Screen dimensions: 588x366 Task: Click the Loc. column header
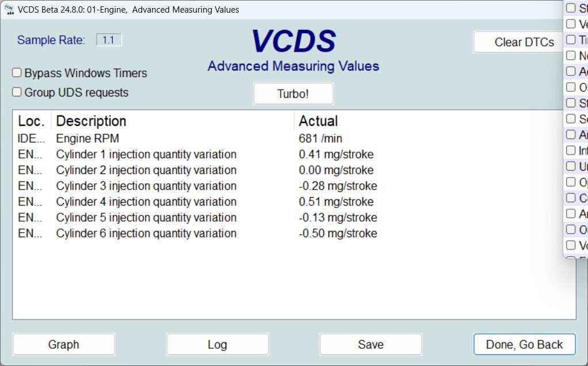pos(31,121)
